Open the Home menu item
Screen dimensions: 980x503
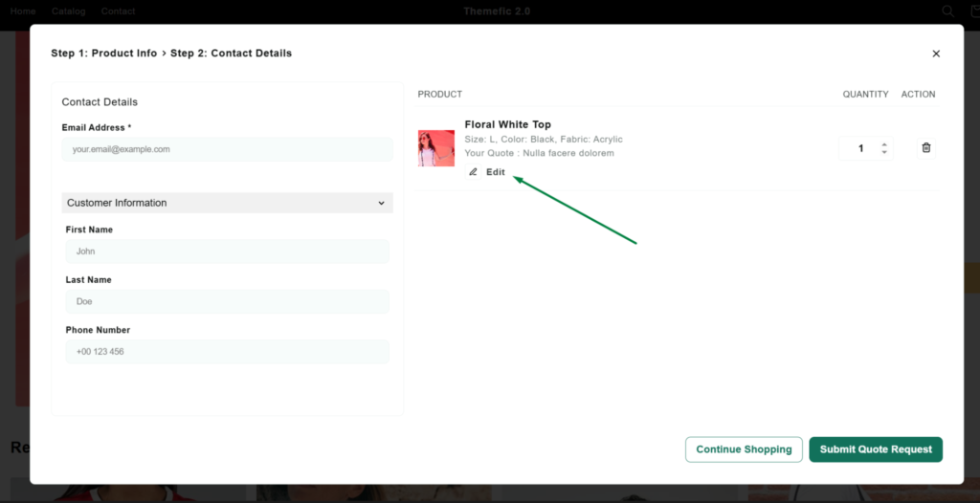(23, 11)
